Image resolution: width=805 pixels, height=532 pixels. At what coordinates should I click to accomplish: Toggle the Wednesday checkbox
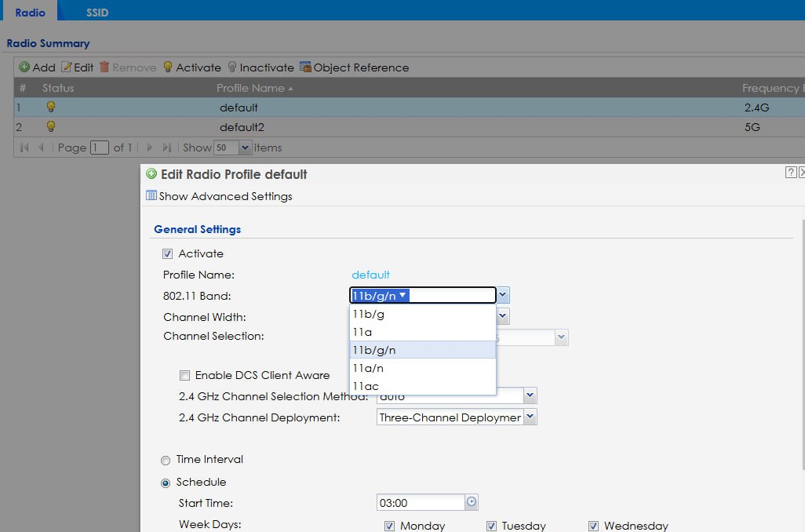pos(593,526)
